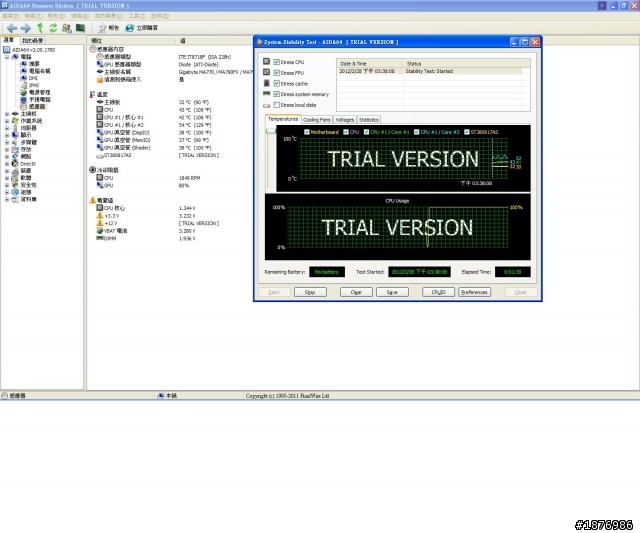The height and width of the screenshot is (533, 640).
Task: Open the 我的最愛 favorites tab in sidebar
Action: (32, 40)
